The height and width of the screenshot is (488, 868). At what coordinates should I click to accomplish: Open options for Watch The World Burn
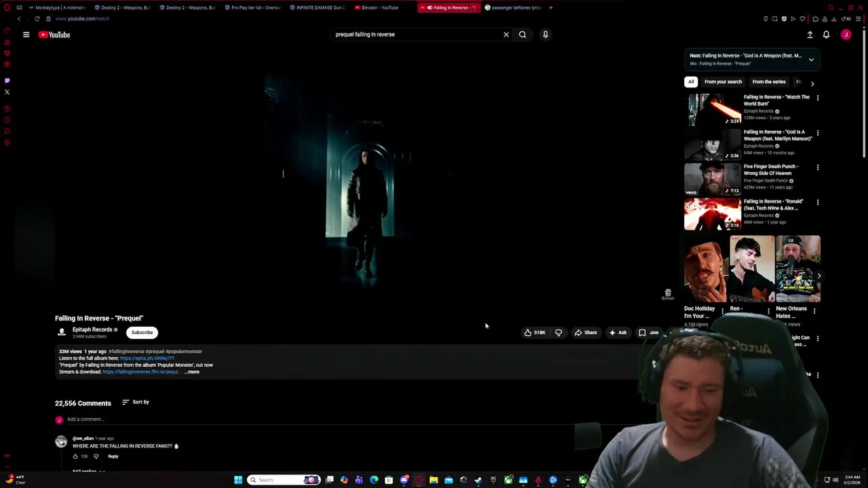pos(817,98)
